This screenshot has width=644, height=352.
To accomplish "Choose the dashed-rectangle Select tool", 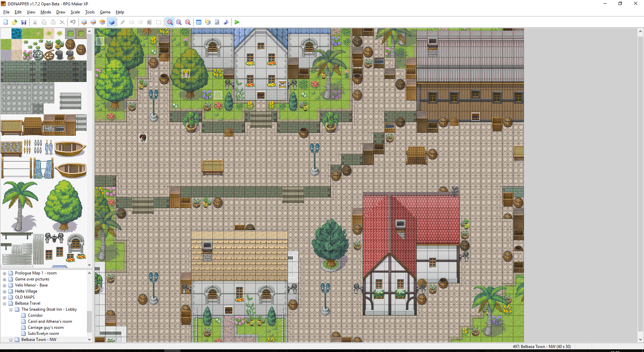I will pos(159,22).
